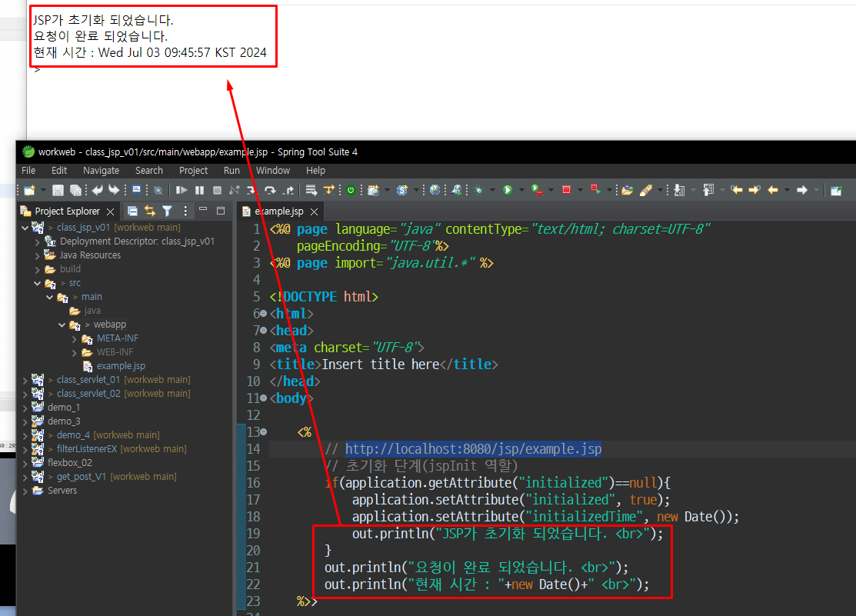Screen dimensions: 856x616
Task: Open the File menu
Action: point(28,171)
